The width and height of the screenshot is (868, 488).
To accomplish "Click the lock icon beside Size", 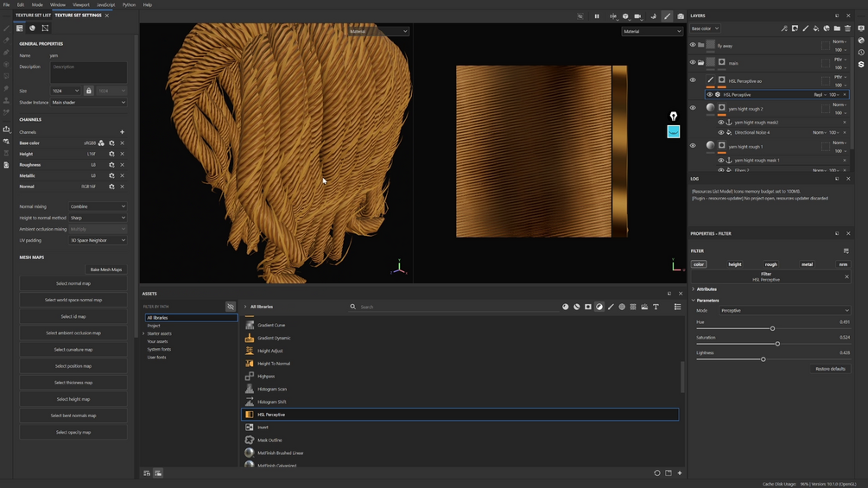I will point(88,91).
